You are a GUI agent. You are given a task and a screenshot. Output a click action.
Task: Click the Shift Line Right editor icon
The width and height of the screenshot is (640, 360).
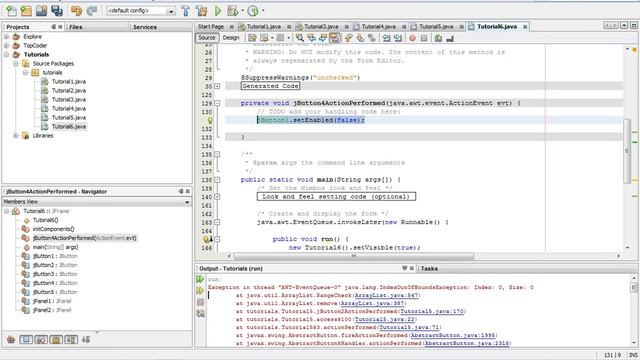[398, 38]
